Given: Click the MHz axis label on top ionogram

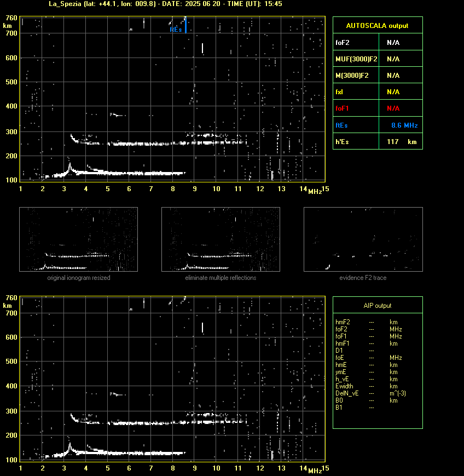Looking at the screenshot, I should click(315, 192).
